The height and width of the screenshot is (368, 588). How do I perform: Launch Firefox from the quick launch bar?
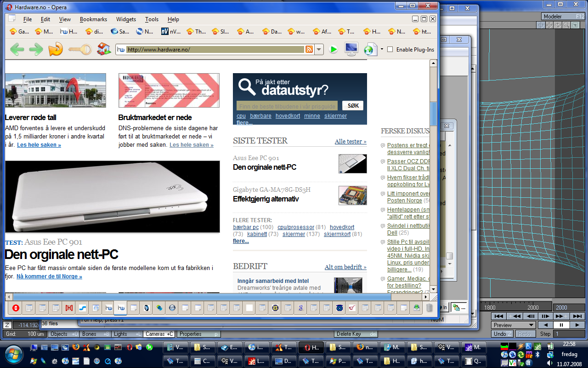[x=75, y=347]
